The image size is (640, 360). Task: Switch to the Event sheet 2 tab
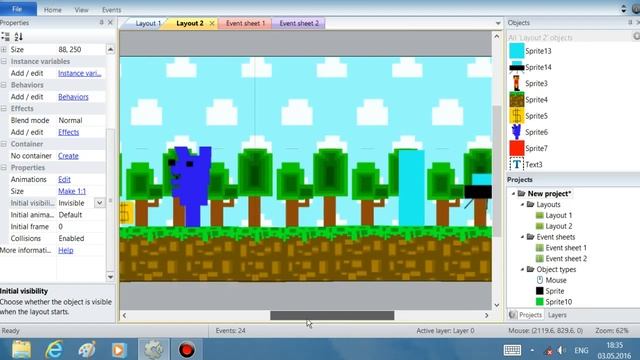click(299, 23)
